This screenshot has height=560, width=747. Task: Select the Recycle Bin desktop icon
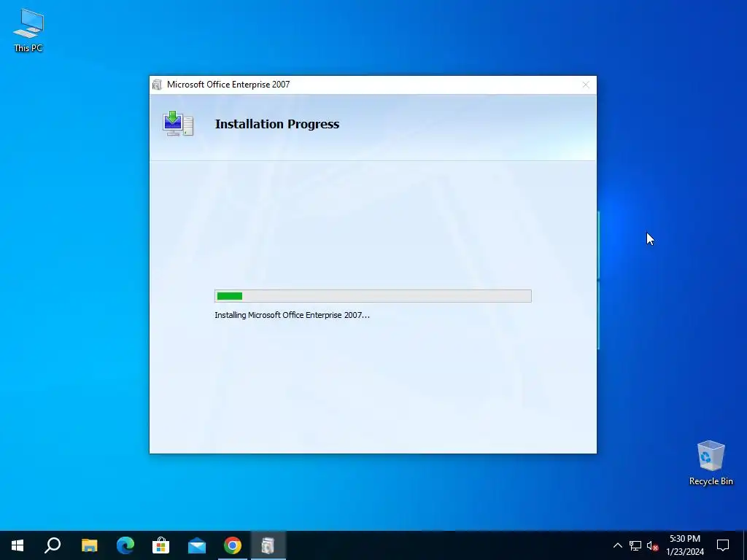tap(711, 463)
